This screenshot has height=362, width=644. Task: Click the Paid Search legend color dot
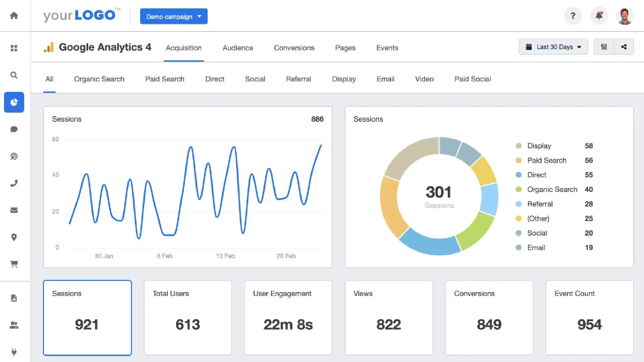coord(519,161)
